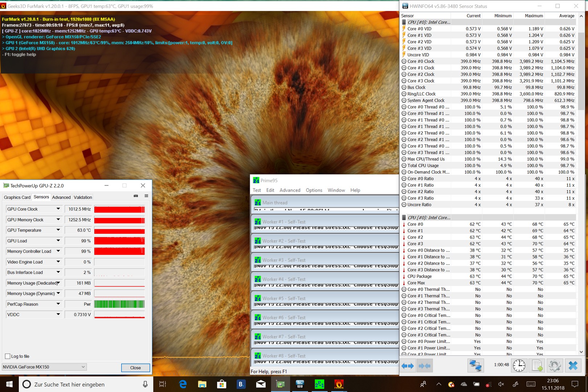The width and height of the screenshot is (588, 392).
Task: Open HWiNFO remote network monitoring icon
Action: pyautogui.click(x=475, y=366)
